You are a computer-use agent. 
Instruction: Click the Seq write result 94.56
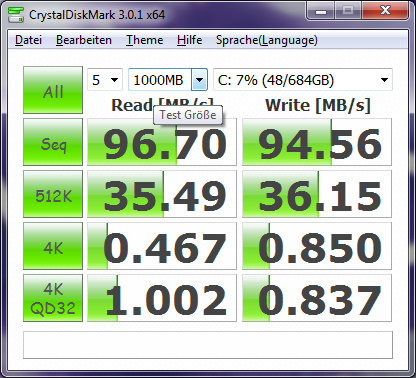317,142
